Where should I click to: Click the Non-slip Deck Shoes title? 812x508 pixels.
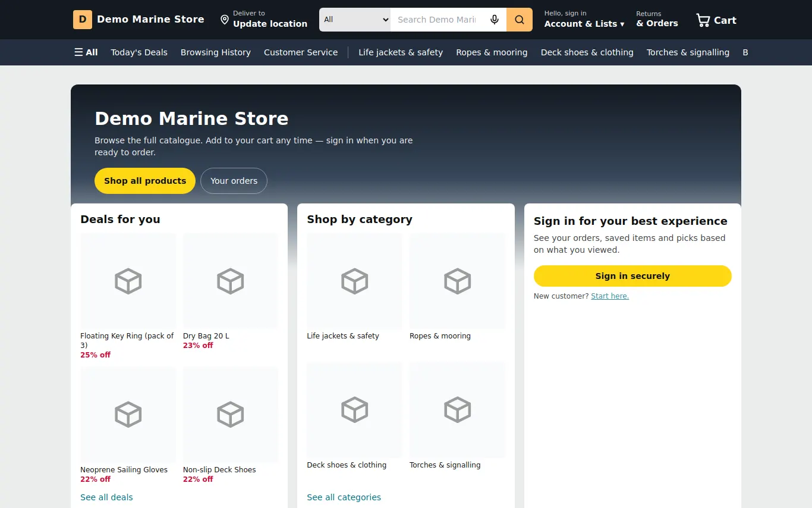tap(219, 470)
